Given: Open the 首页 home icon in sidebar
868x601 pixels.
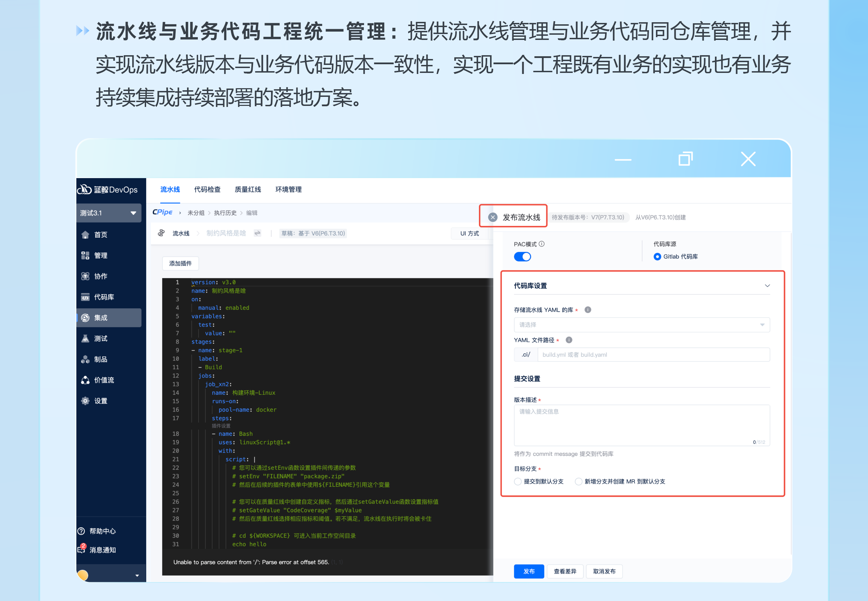Looking at the screenshot, I should 85,235.
